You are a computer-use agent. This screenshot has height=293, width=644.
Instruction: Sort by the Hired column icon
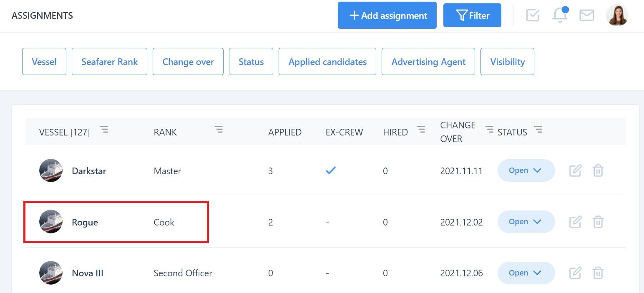(x=421, y=130)
